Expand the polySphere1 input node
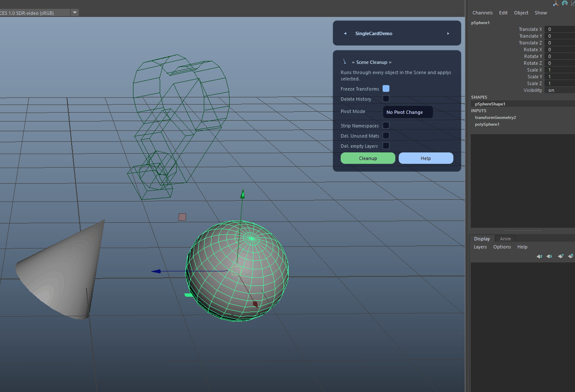 point(487,124)
